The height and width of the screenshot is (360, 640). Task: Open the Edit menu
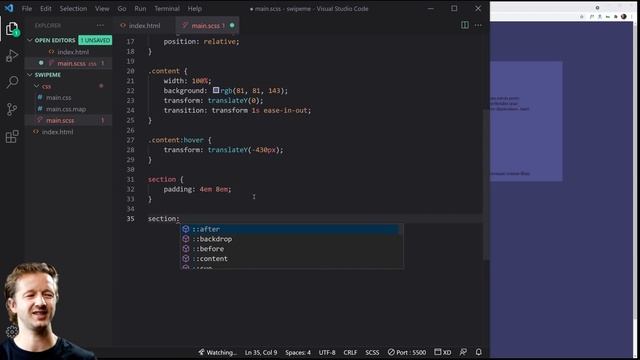point(46,9)
